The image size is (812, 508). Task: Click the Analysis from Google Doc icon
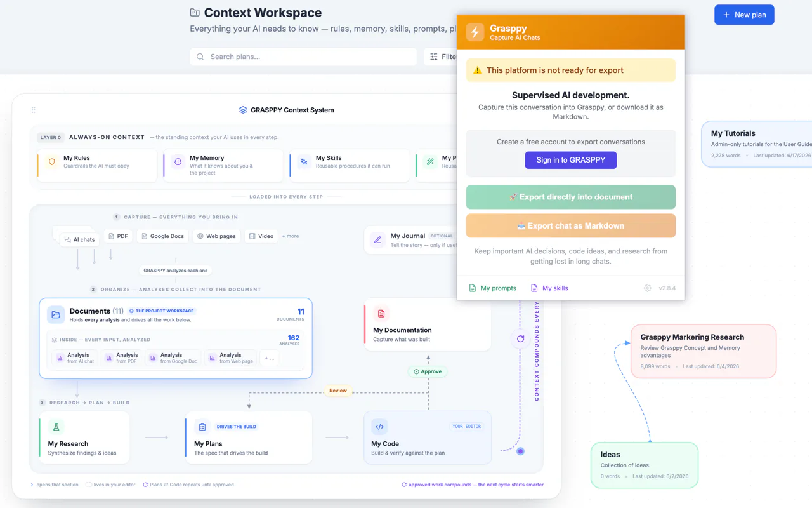point(154,358)
